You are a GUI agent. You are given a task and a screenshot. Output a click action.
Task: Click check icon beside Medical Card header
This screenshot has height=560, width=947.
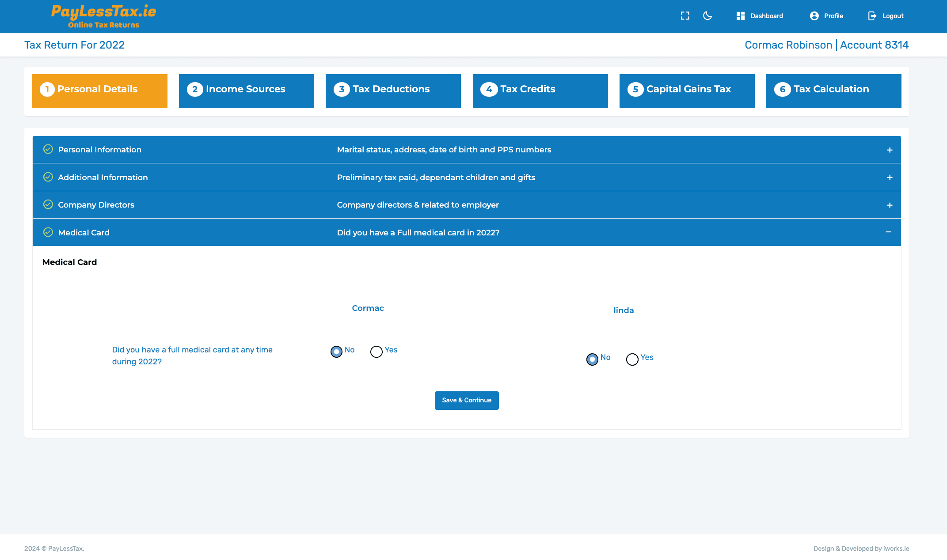(x=48, y=232)
